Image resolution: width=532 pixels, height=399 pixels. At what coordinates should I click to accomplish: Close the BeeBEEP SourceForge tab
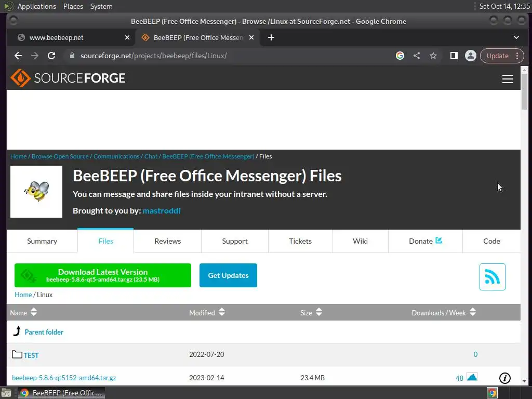pyautogui.click(x=251, y=37)
